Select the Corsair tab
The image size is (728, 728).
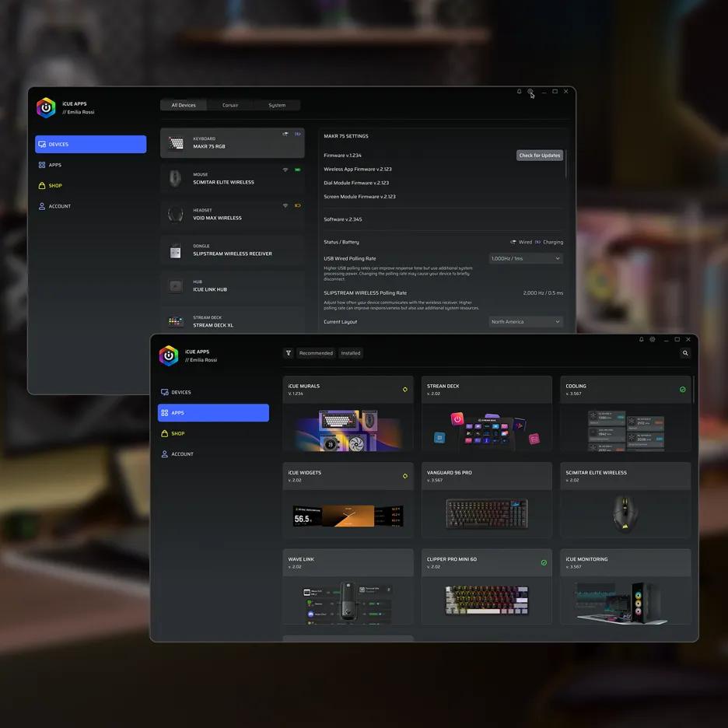point(230,105)
